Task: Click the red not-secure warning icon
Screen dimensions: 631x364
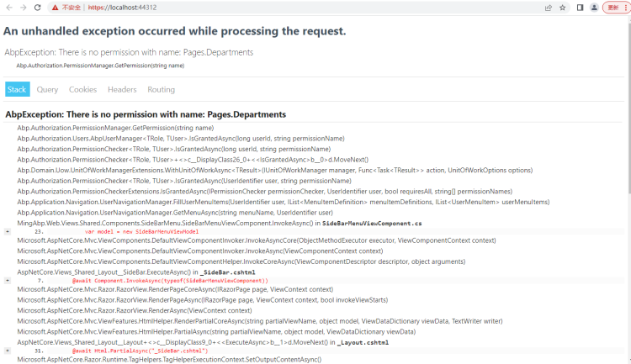Action: click(x=55, y=7)
